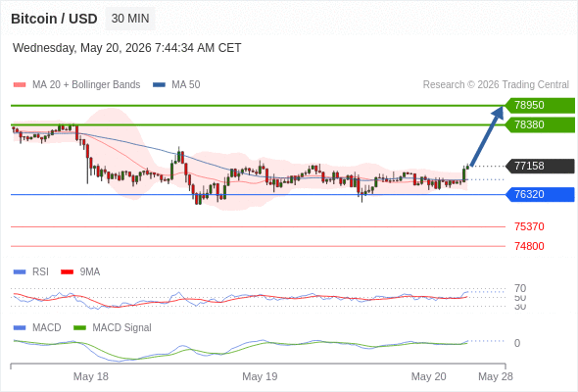Screen dimensions: 578x392
Task: Click the MACD blue legend marker
Action: 20,328
